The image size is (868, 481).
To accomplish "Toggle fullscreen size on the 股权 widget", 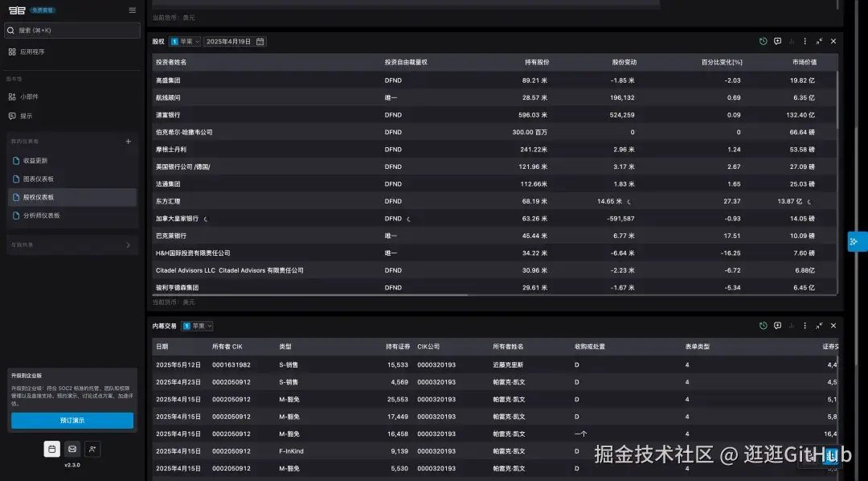I will 819,41.
